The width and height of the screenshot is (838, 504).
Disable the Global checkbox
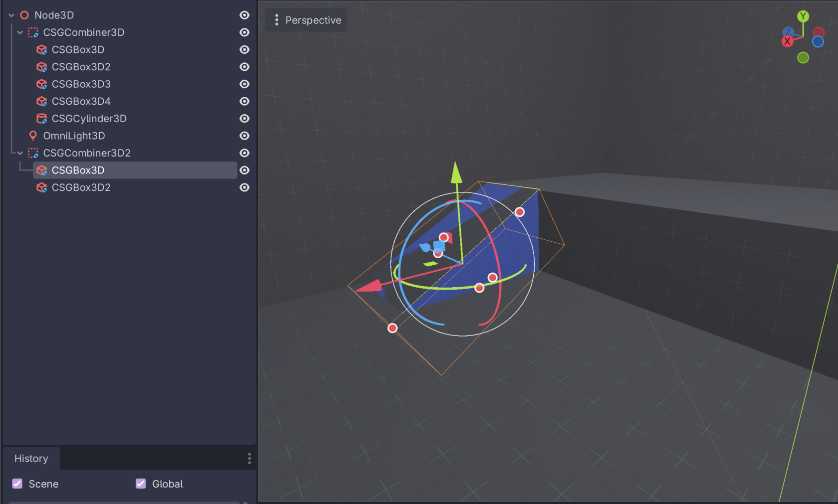pos(140,484)
